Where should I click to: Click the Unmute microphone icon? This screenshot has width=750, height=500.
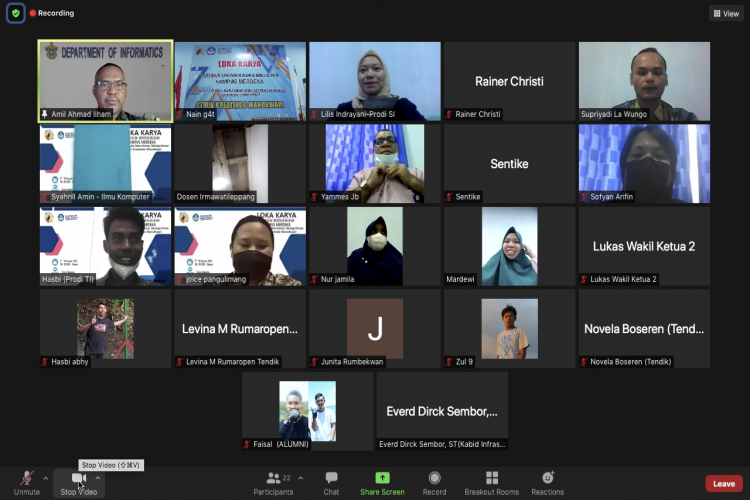tap(27, 478)
